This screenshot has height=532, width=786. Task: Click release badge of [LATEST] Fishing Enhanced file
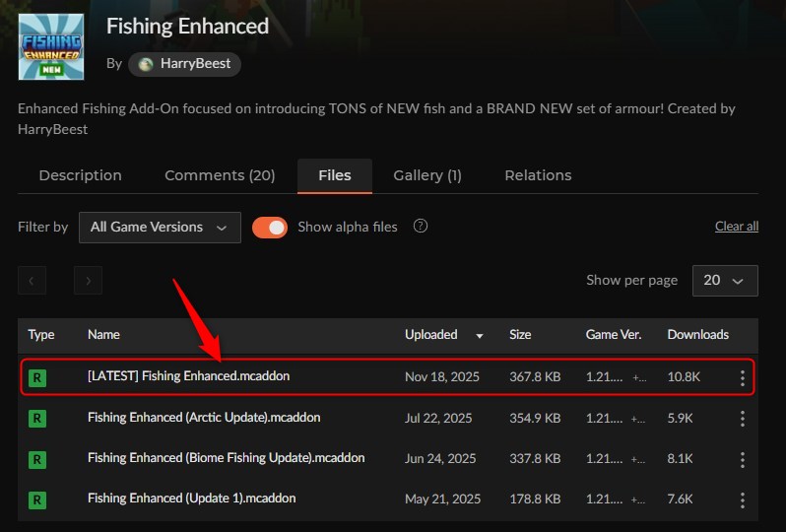pyautogui.click(x=37, y=377)
